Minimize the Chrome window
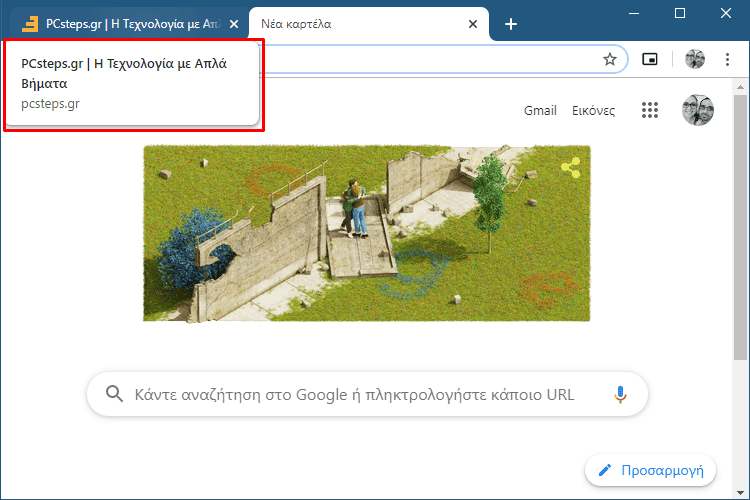Screen dimensions: 750x500 (634, 13)
